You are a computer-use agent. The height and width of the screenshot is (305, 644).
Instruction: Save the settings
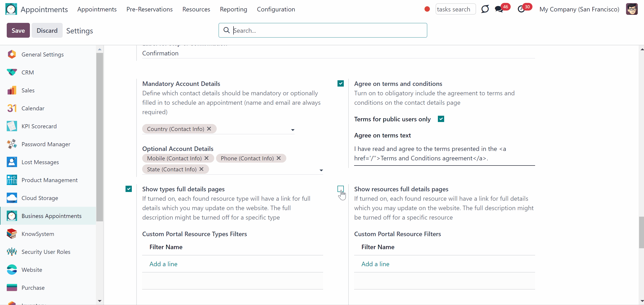click(x=18, y=30)
